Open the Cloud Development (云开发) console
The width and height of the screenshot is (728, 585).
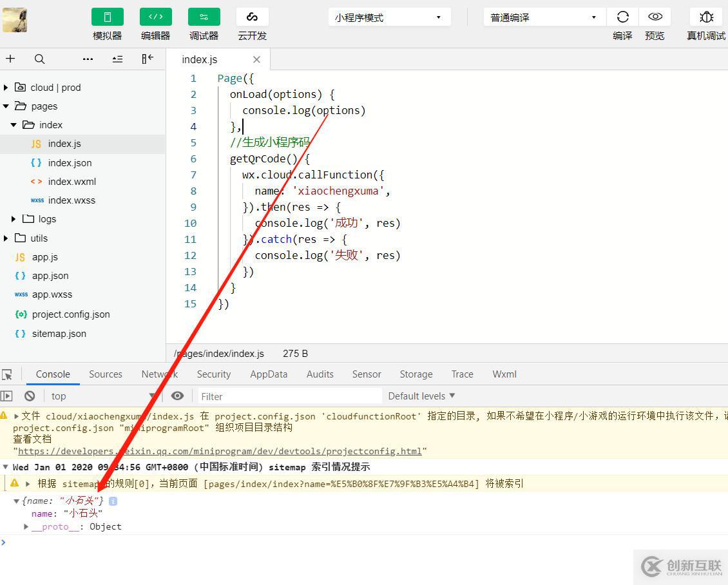click(x=252, y=17)
